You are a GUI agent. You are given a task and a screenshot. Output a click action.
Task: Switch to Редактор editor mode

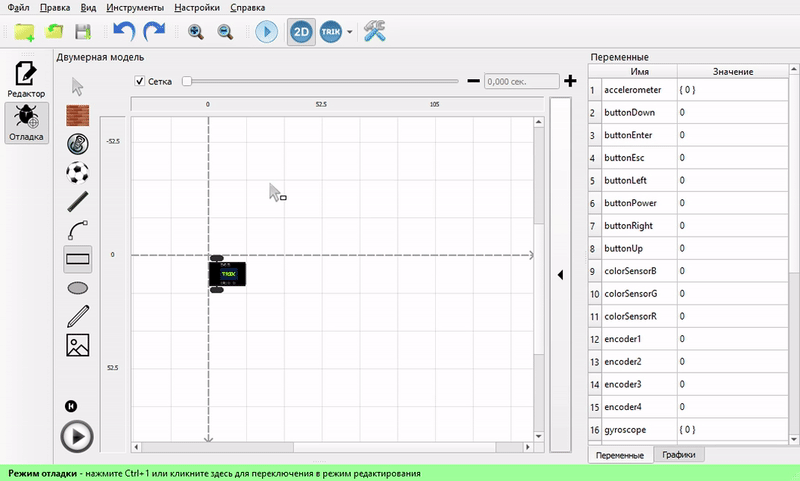(26, 79)
